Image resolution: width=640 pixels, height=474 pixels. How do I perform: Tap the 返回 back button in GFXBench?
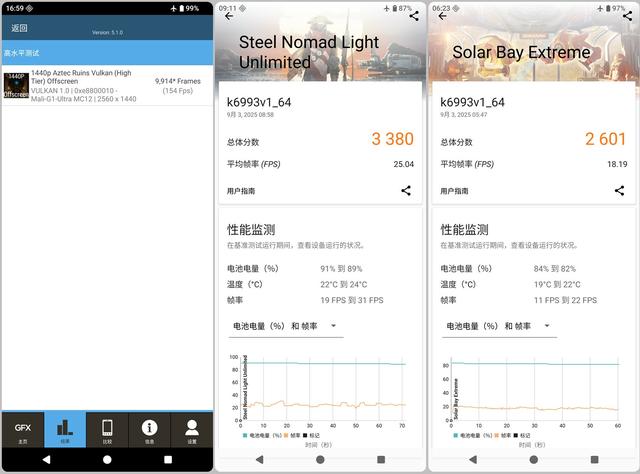coord(19,28)
